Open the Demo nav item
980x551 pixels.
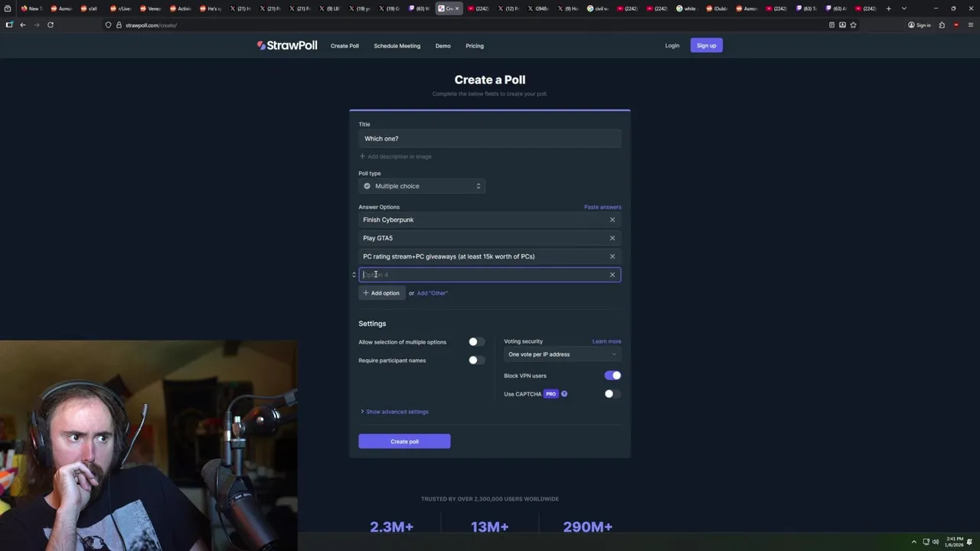(x=443, y=46)
